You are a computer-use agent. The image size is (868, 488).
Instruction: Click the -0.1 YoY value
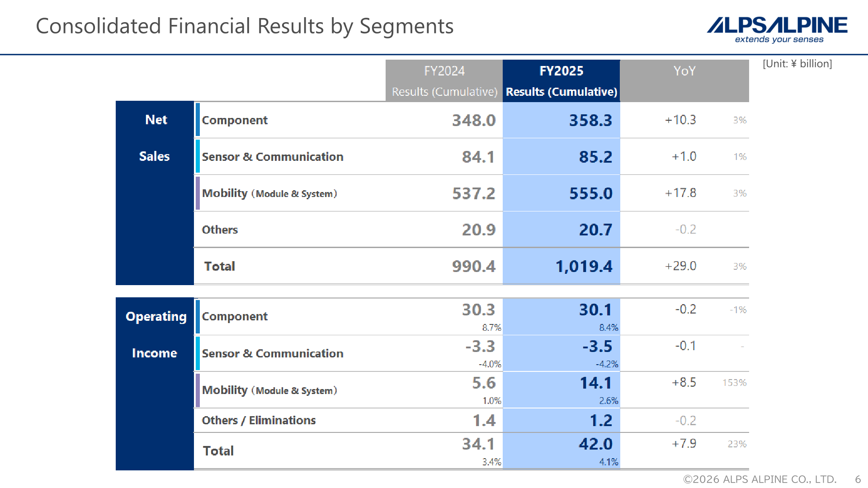685,346
